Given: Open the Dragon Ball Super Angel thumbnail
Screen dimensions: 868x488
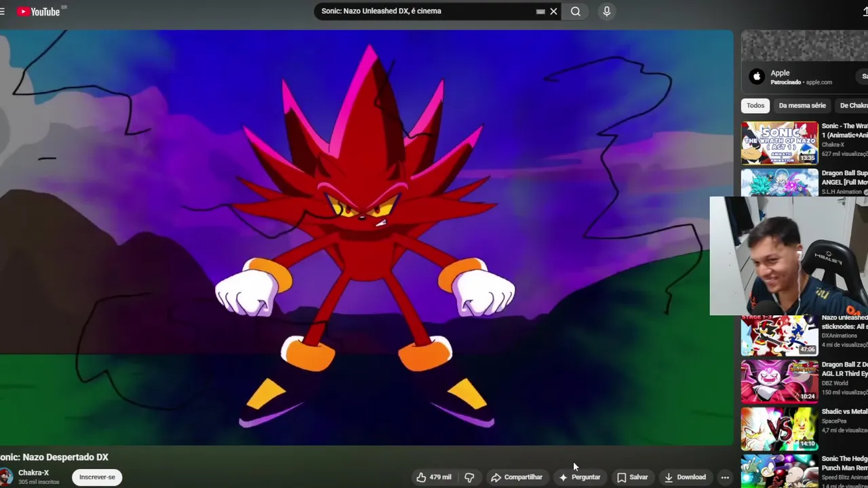Looking at the screenshot, I should coord(779,183).
